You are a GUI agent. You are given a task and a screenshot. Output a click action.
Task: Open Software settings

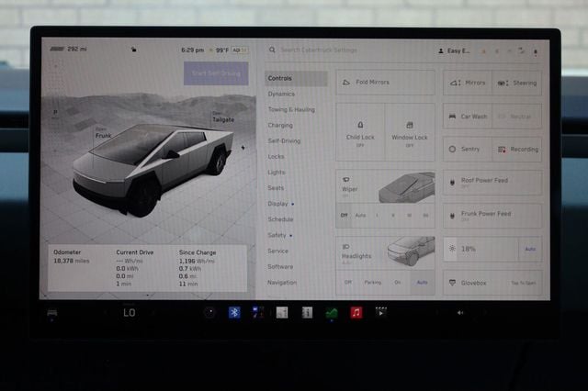point(280,267)
